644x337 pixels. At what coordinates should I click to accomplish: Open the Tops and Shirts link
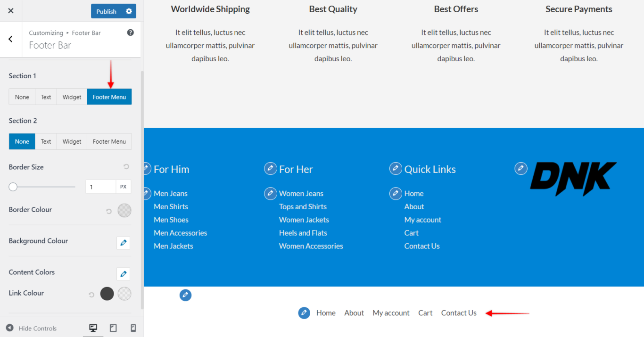pos(303,206)
